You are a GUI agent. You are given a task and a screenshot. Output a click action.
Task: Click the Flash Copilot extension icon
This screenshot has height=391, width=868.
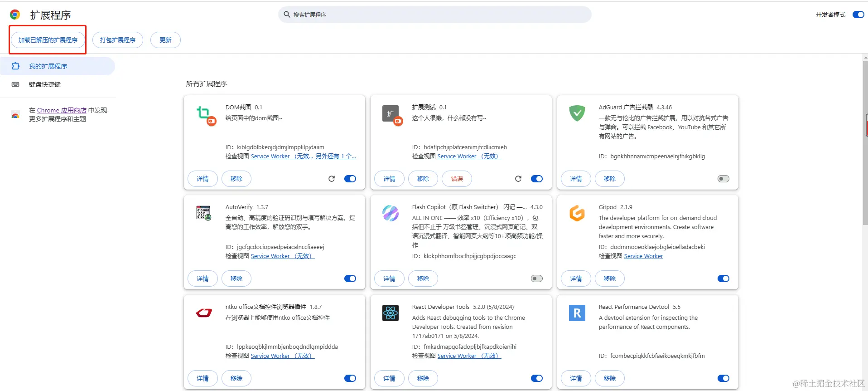point(391,213)
